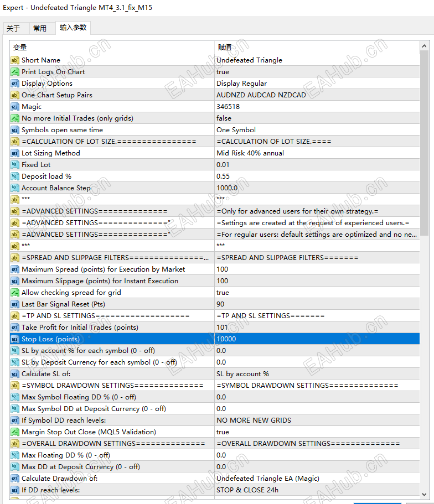Click the 赋值 column header
Image resolution: width=434 pixels, height=504 pixels.
coord(317,48)
